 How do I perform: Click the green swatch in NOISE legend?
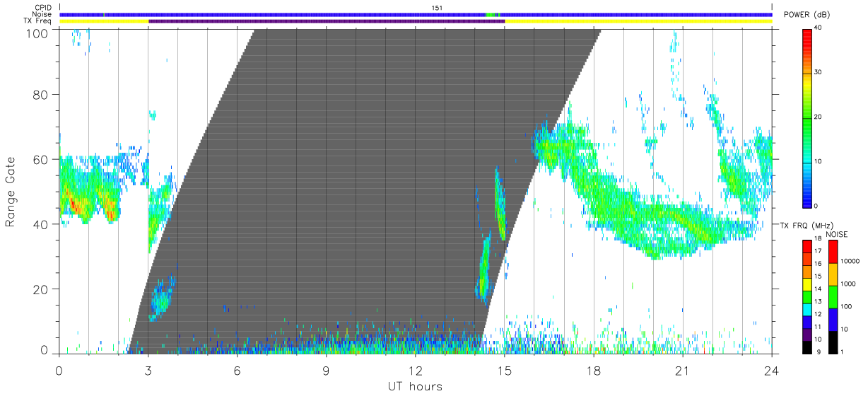point(833,296)
